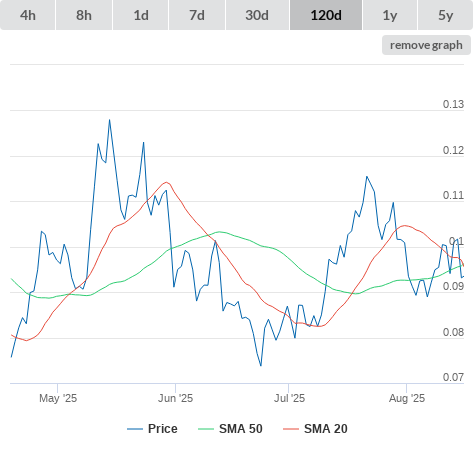Click the Jun '25 axis label
Viewport: 474px width, 455px height.
coord(176,398)
